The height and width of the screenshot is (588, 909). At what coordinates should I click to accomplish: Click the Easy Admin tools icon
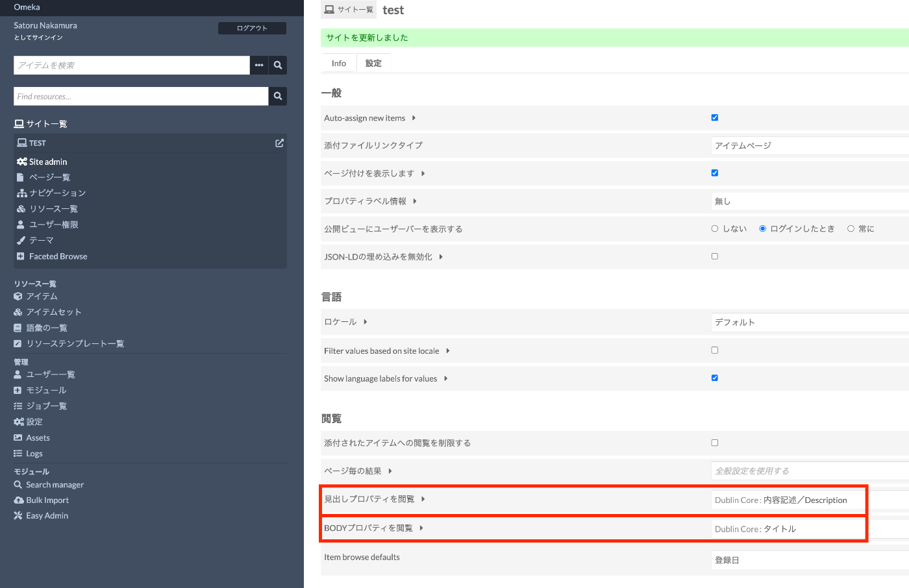[x=18, y=516]
